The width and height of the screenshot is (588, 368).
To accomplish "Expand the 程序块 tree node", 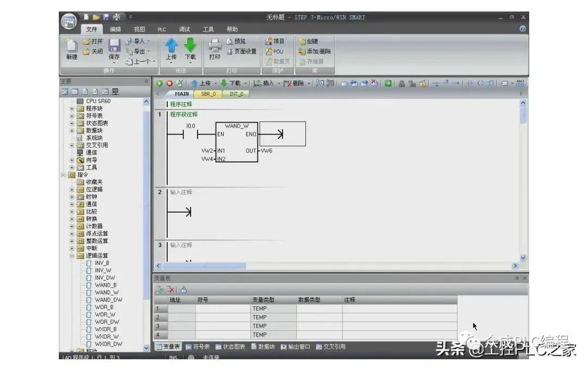I will tap(72, 108).
